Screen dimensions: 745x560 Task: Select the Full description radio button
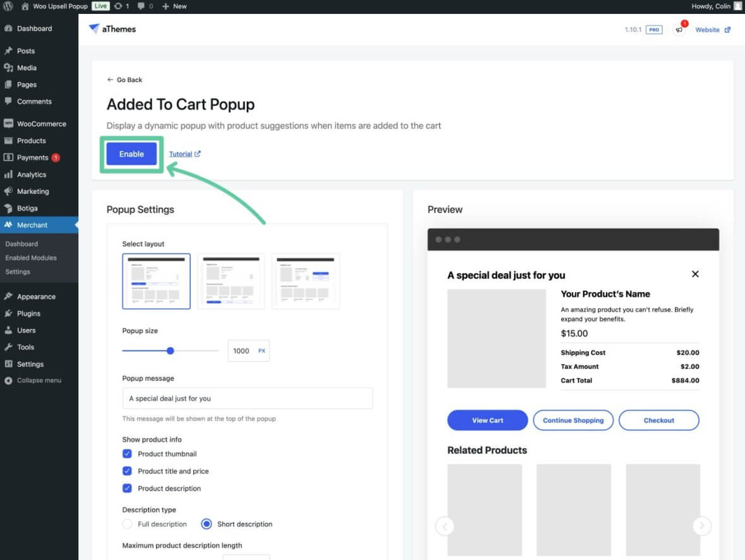tap(127, 524)
